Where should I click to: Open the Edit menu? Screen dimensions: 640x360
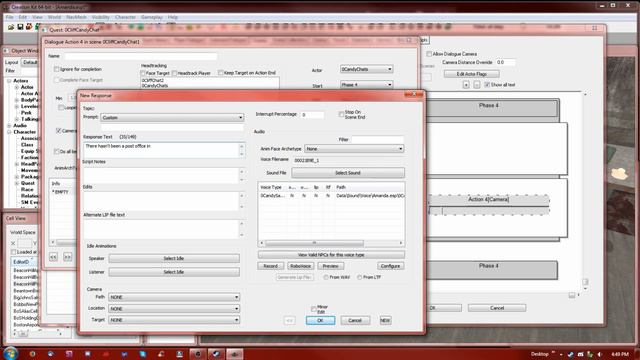coord(23,17)
